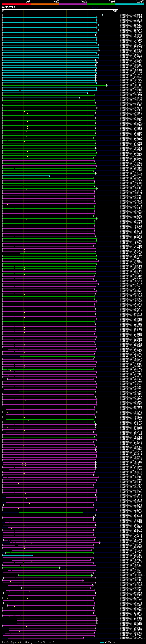
Task: Select hit UniRef100_Q9M450
Action: [x=131, y=53]
